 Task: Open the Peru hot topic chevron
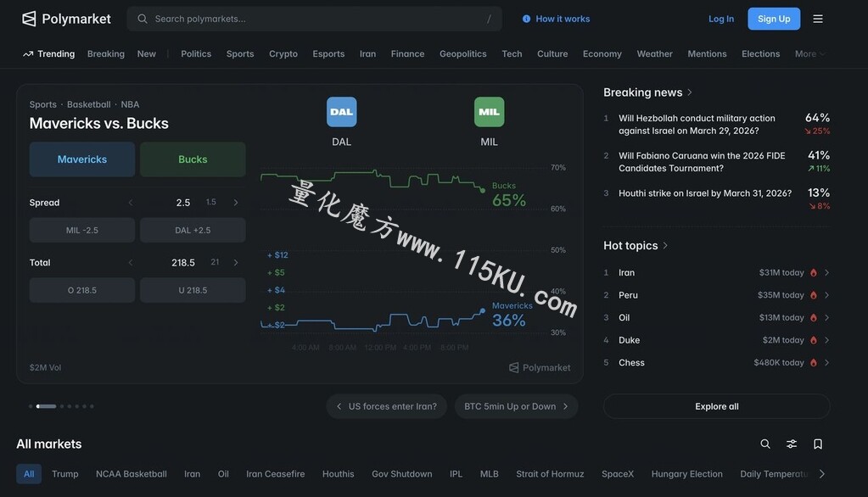pyautogui.click(x=826, y=295)
